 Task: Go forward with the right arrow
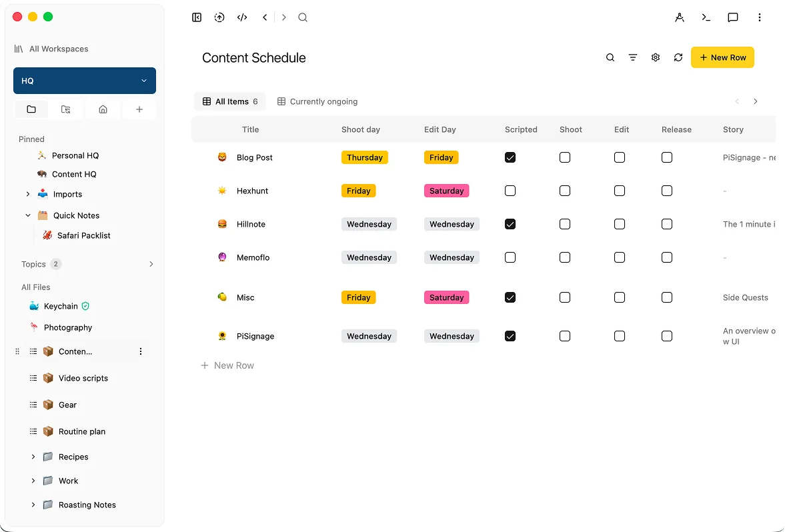tap(284, 17)
